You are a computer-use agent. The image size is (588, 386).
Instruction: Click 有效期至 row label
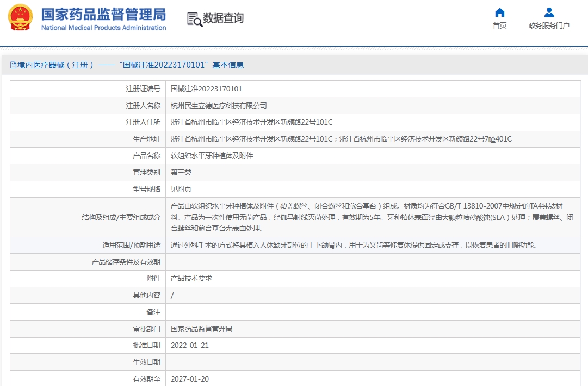pyautogui.click(x=146, y=379)
